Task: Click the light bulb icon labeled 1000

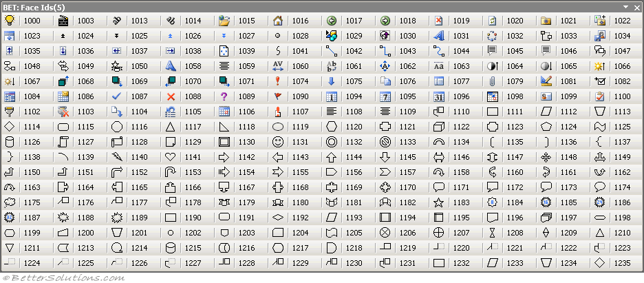Action: (9, 21)
